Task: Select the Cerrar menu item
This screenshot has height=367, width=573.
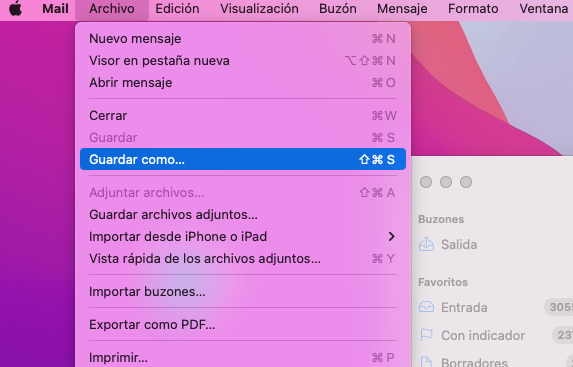Action: click(x=243, y=116)
